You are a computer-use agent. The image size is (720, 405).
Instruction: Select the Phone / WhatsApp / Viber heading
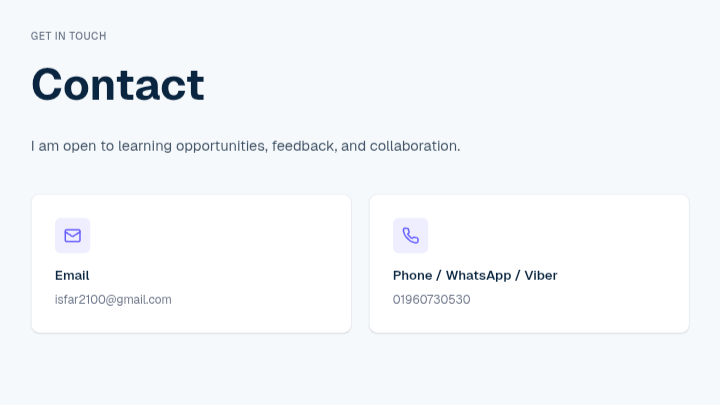point(475,276)
